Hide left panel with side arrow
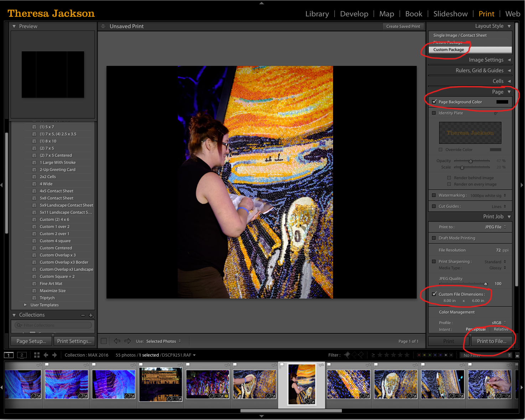 [1, 185]
